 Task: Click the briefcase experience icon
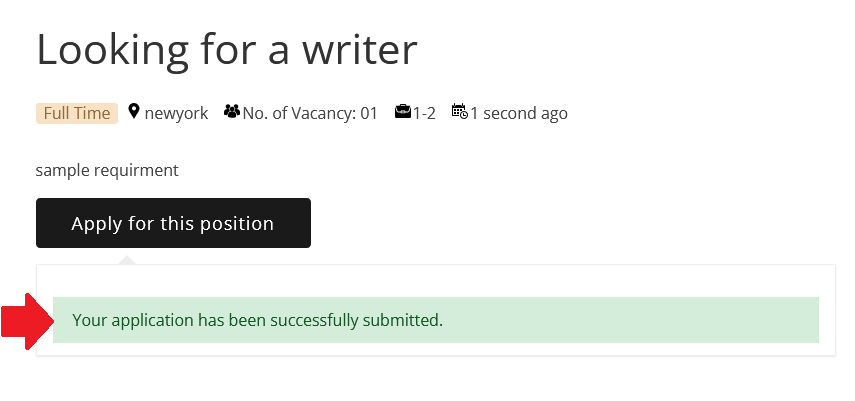pos(403,111)
